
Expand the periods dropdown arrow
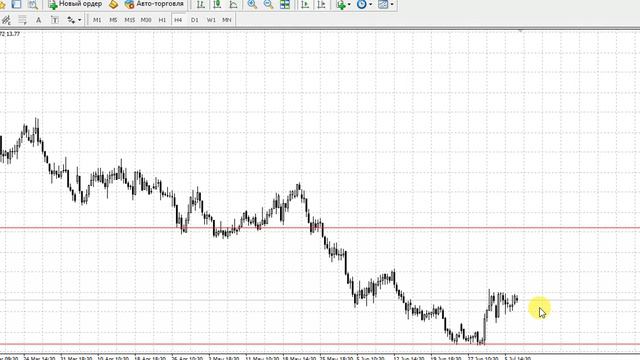(x=371, y=4)
